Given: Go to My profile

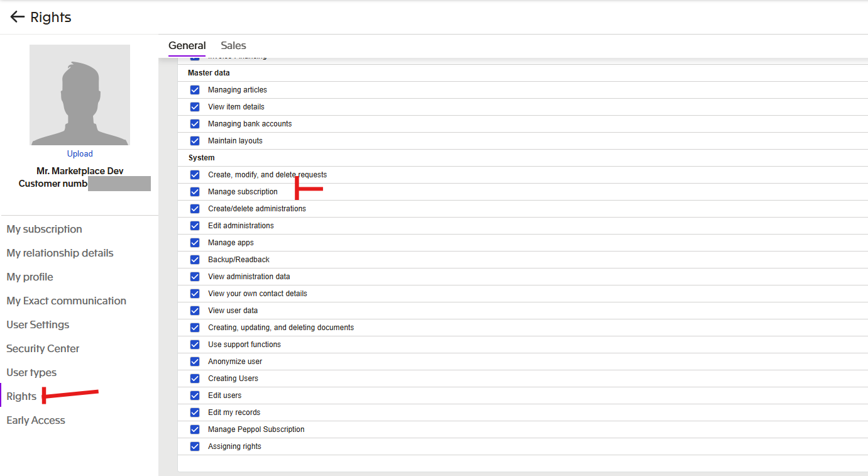Looking at the screenshot, I should (x=30, y=277).
